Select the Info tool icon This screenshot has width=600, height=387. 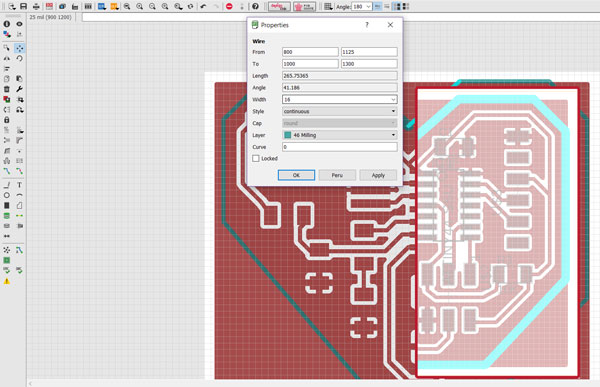pos(7,24)
